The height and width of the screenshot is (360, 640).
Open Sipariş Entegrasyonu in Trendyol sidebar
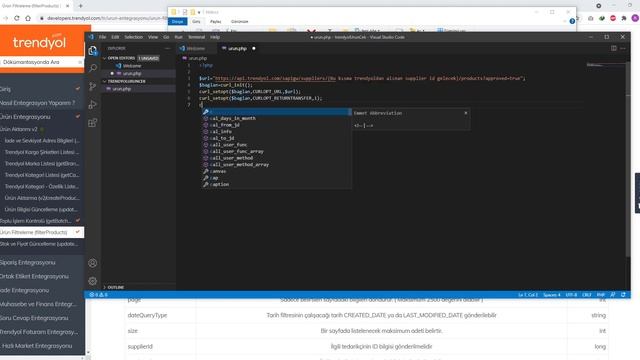click(28, 262)
